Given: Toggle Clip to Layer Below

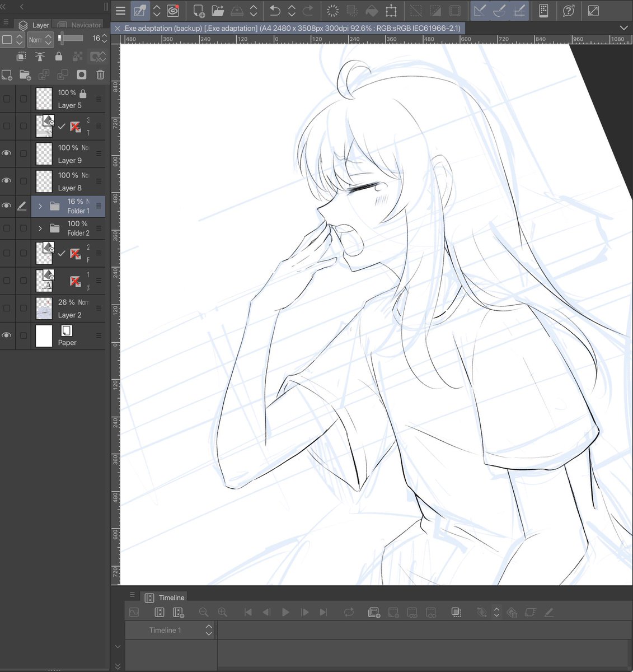Looking at the screenshot, I should (21, 57).
